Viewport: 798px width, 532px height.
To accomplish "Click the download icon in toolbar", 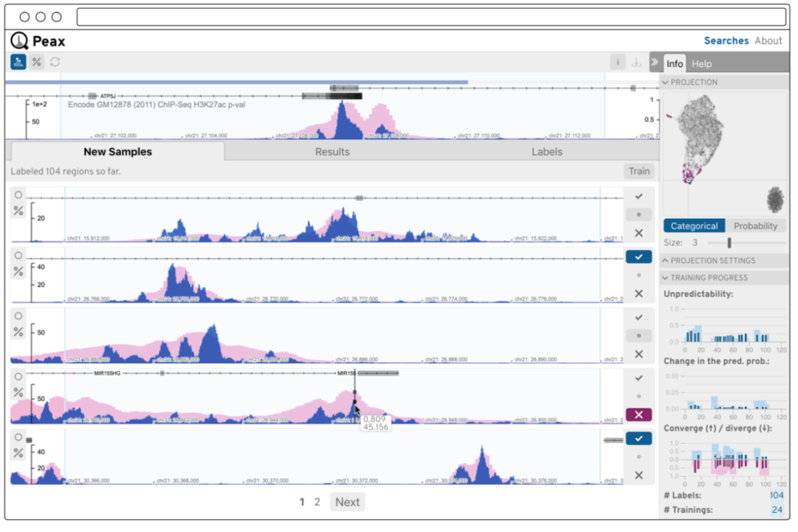I will [636, 62].
